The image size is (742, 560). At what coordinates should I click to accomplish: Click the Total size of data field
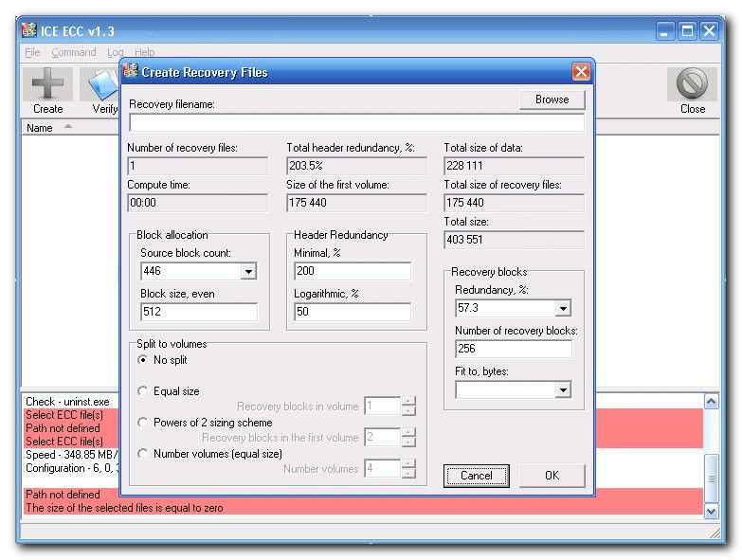click(514, 166)
